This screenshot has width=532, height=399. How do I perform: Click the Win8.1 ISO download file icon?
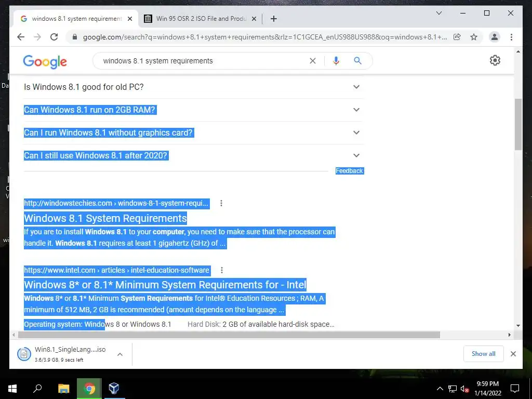(x=24, y=354)
